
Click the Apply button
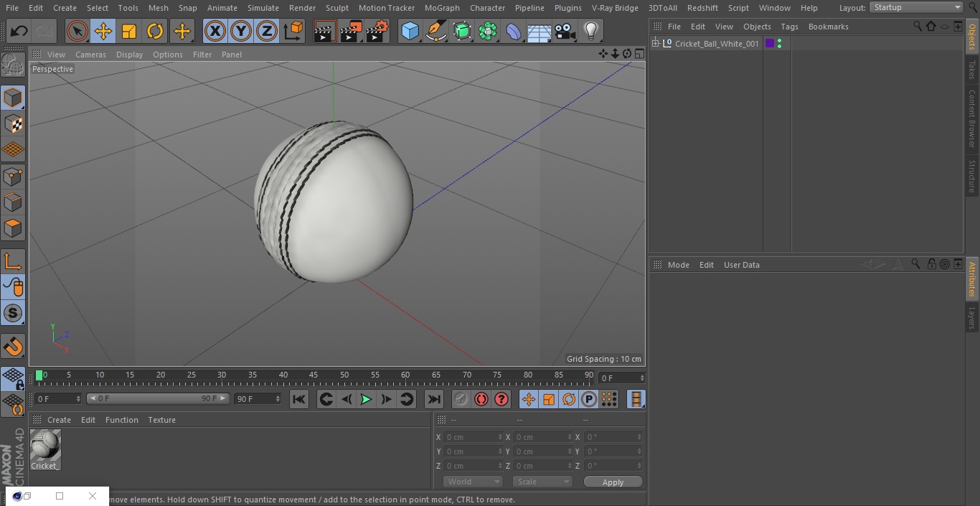pos(613,482)
